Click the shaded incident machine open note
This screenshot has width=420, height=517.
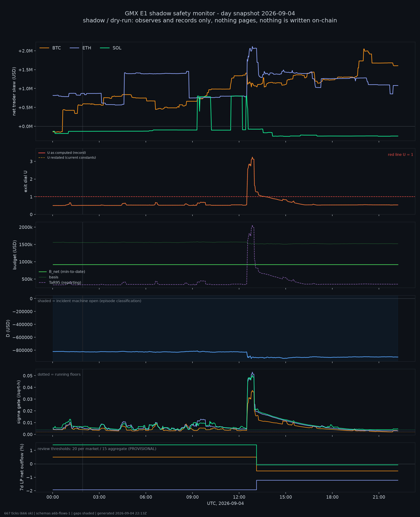(89, 301)
